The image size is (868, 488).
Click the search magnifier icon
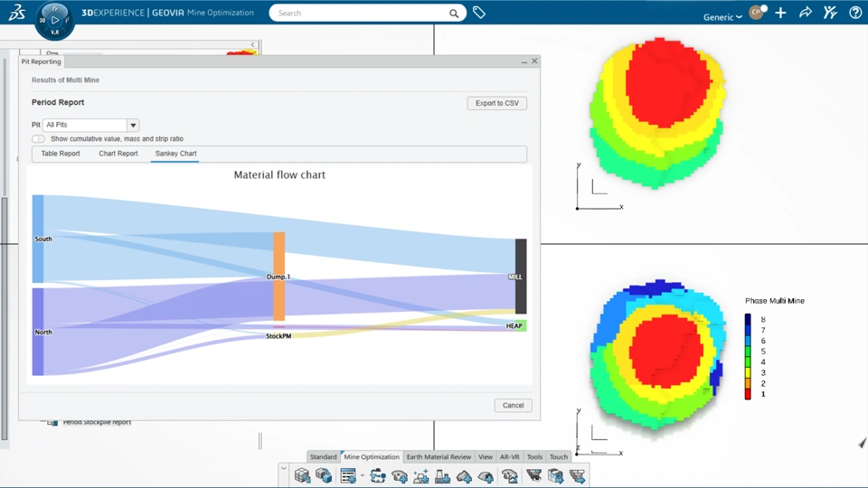[453, 14]
